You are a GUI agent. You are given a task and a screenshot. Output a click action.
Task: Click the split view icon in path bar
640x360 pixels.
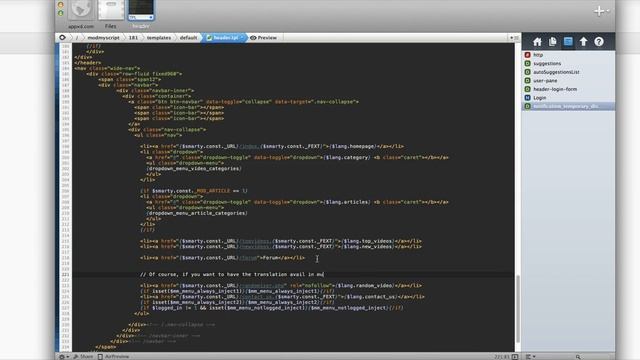[x=516, y=38]
